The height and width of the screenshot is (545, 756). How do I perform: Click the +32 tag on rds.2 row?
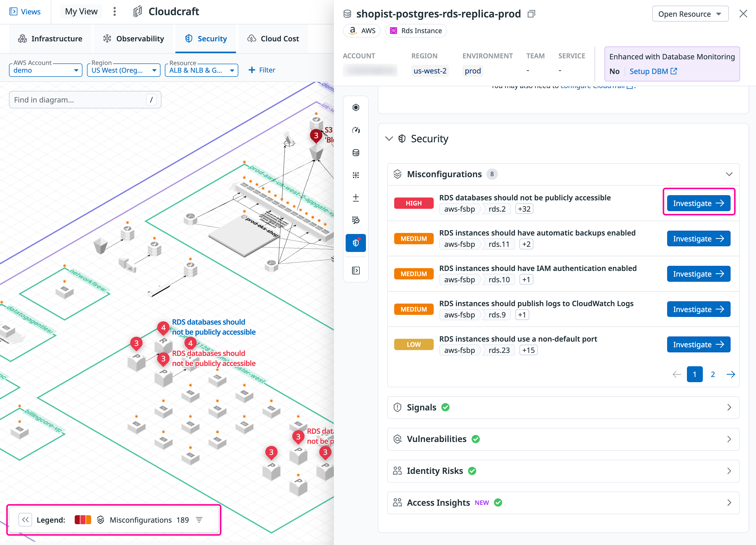tap(524, 209)
